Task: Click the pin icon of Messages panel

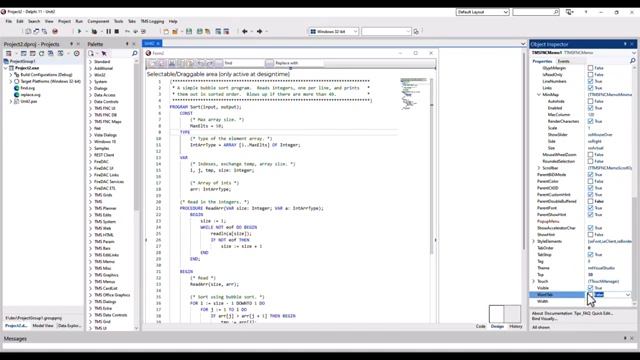Action: pos(625,338)
